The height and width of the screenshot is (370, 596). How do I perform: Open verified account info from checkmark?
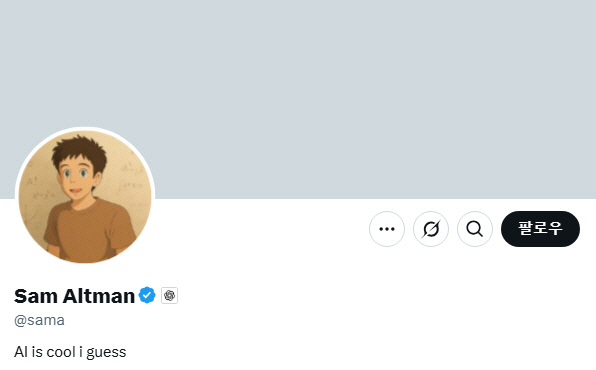click(x=147, y=295)
